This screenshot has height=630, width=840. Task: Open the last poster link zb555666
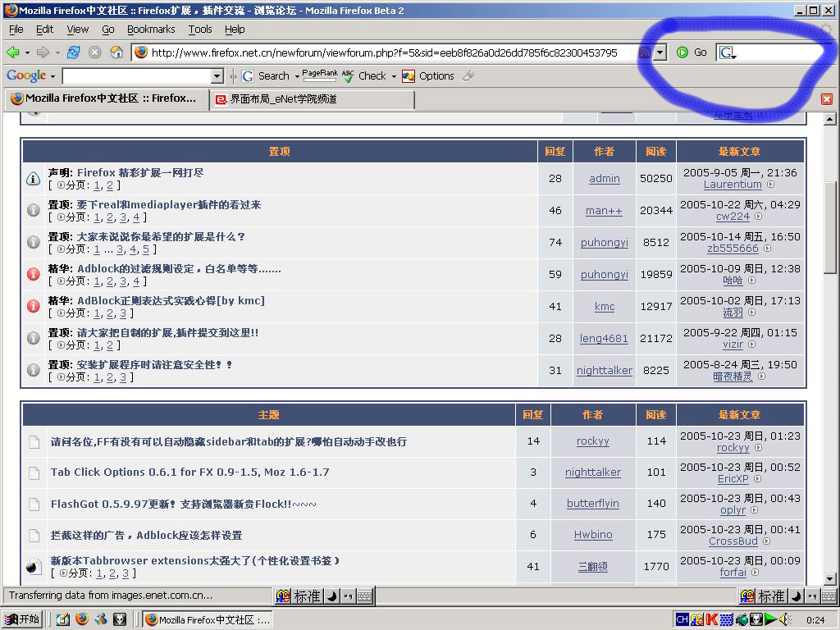(733, 249)
